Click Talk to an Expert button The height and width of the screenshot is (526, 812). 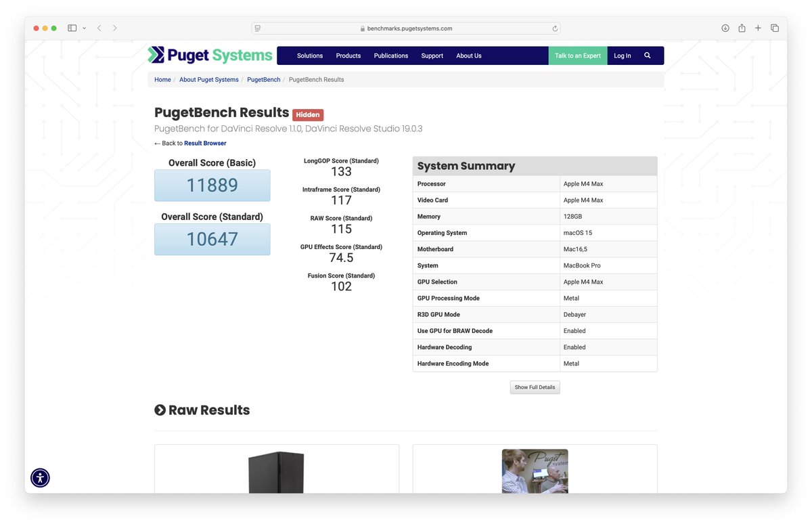578,56
